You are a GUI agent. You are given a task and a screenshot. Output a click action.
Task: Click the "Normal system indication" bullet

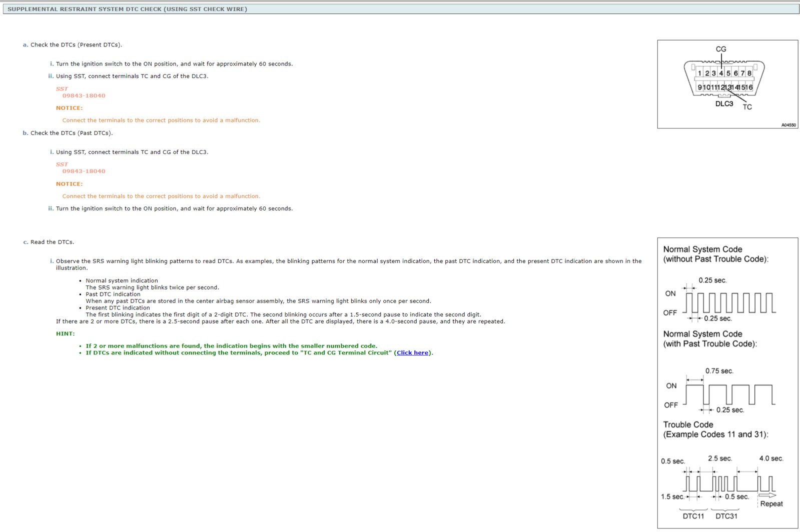(122, 281)
